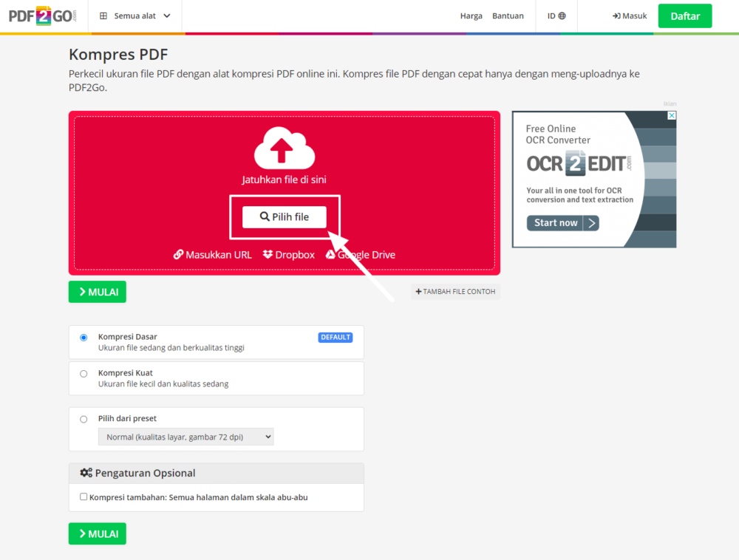Click the grid icon beside Semua alat
This screenshot has height=560, width=739.
103,16
